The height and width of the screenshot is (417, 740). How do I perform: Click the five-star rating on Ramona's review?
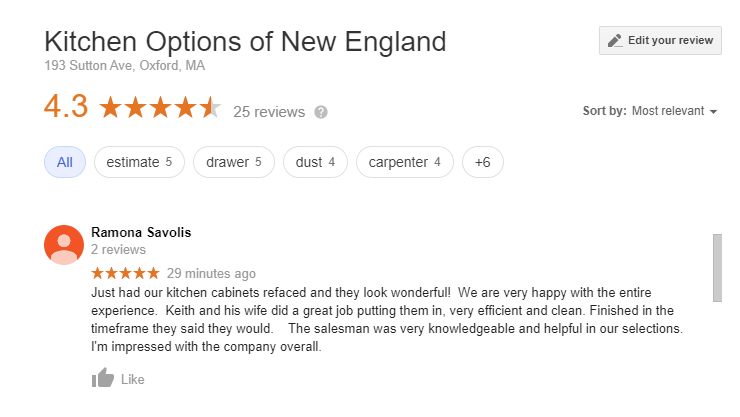point(125,273)
